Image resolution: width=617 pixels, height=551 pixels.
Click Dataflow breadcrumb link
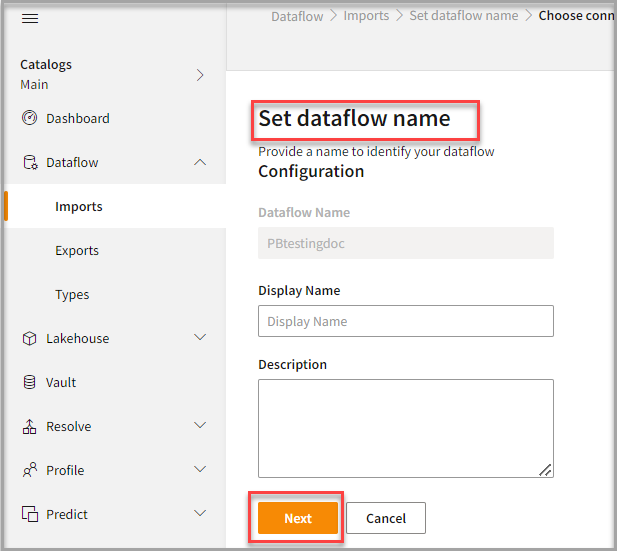click(x=297, y=16)
